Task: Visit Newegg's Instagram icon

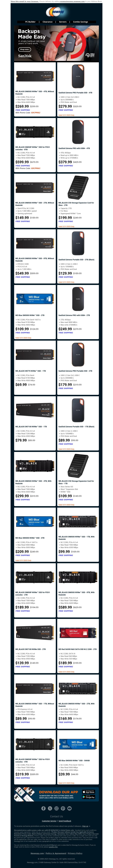Action: (x=56, y=808)
